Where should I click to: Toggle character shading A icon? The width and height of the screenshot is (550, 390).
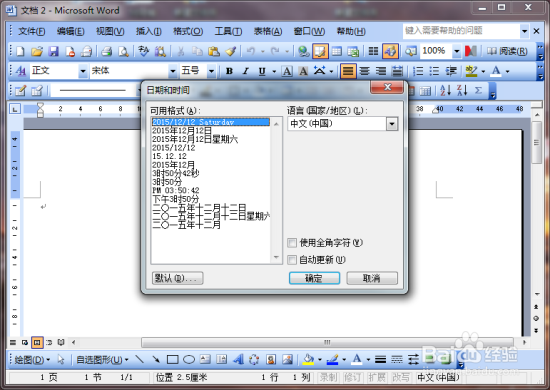[303, 71]
